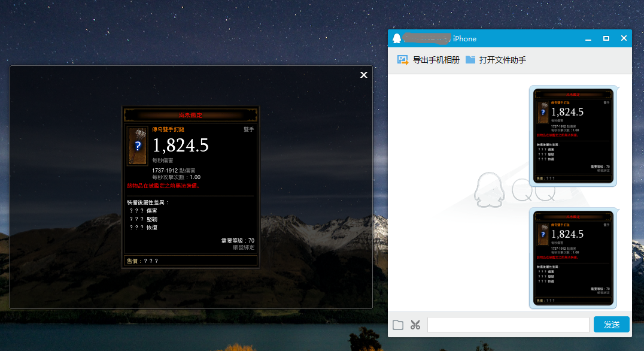Click the red unidentified warning line

point(164,186)
